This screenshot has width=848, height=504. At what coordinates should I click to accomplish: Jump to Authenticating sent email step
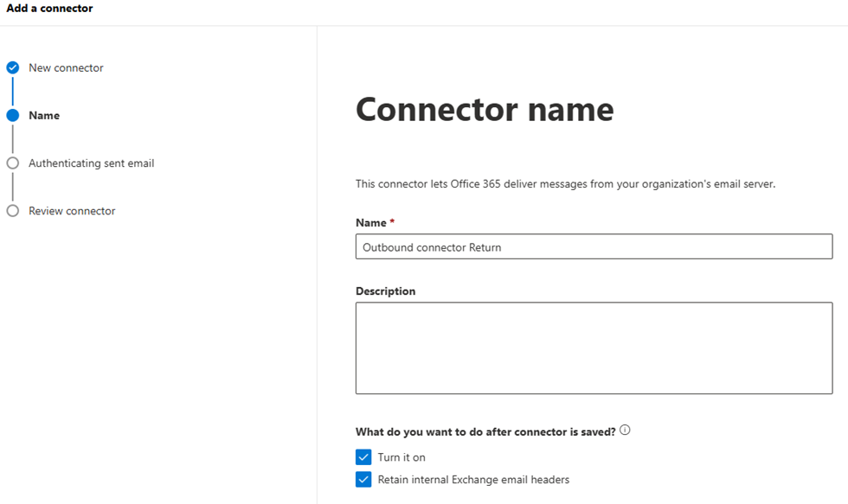point(91,163)
